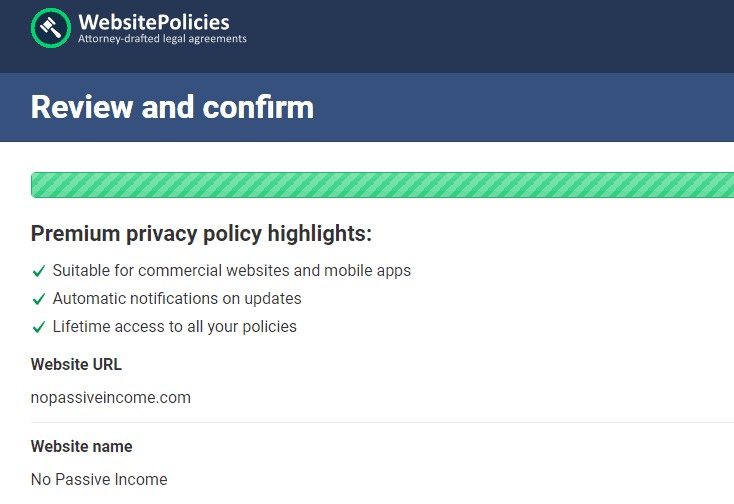Click the checkmark beside Automatic notifications
The height and width of the screenshot is (504, 734).
tap(39, 299)
